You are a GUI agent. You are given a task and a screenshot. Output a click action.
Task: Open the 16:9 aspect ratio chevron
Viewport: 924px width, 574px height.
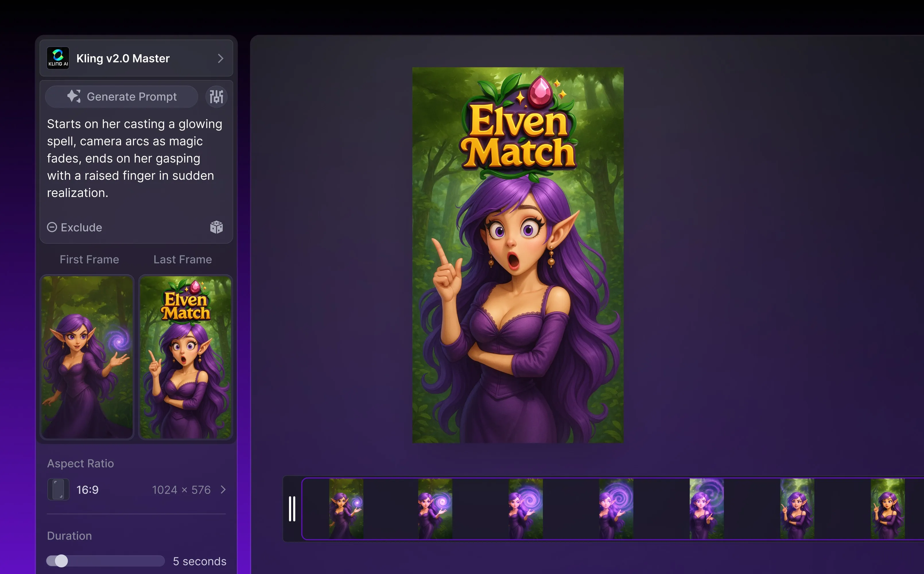pyautogui.click(x=223, y=489)
